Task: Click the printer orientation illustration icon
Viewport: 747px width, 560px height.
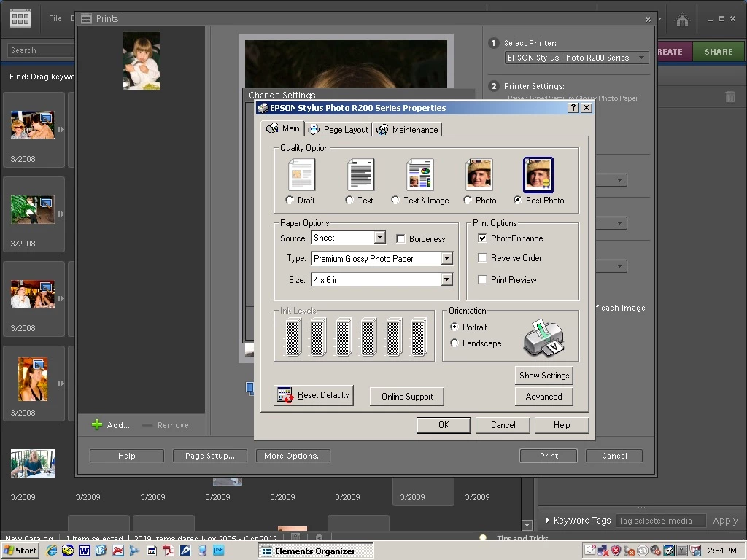Action: coord(543,338)
